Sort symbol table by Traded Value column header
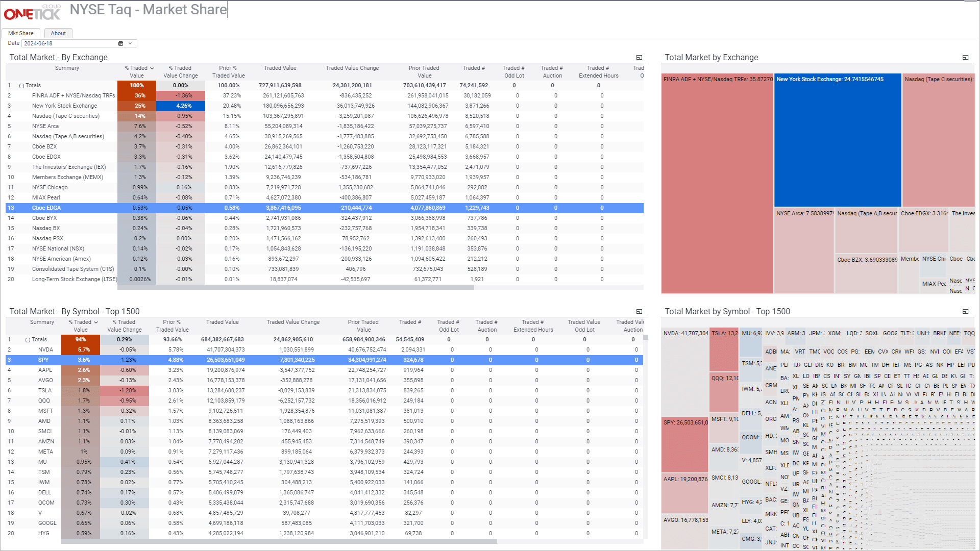 (x=222, y=322)
